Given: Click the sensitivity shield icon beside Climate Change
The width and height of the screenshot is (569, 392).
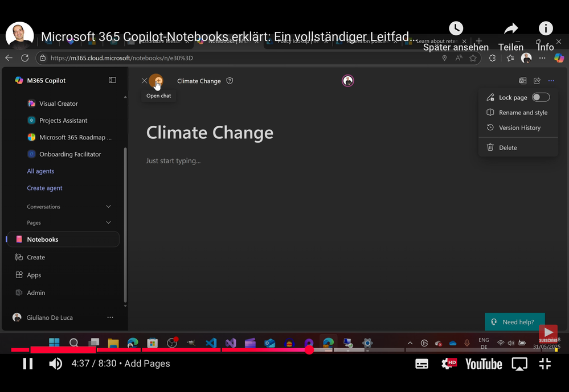Looking at the screenshot, I should (230, 81).
